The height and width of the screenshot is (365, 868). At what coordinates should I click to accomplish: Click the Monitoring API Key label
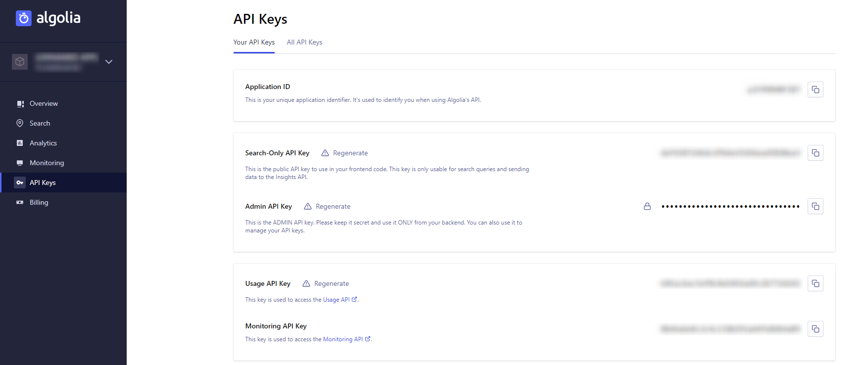coord(276,326)
